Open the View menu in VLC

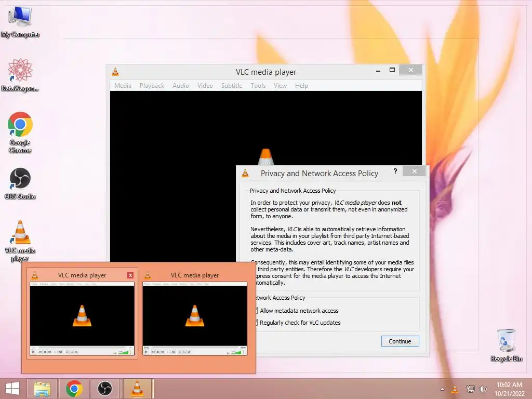pos(280,86)
